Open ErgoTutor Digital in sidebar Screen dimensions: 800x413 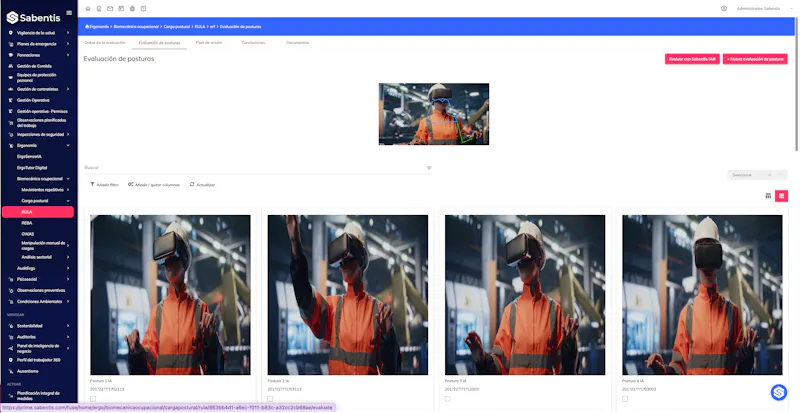click(x=32, y=167)
